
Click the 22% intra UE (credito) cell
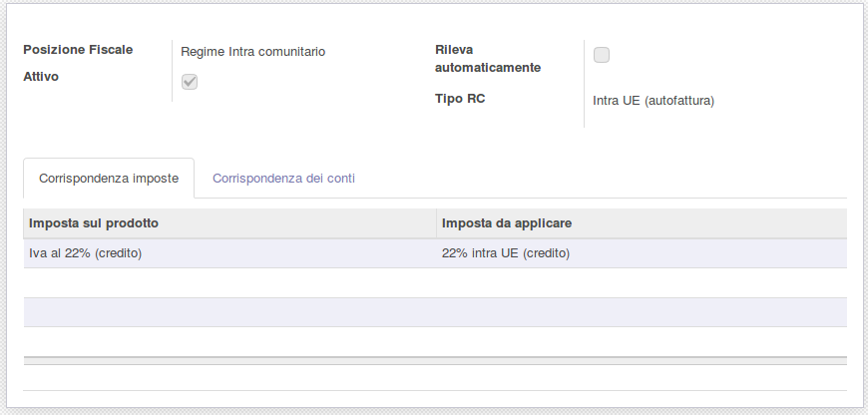(x=505, y=253)
